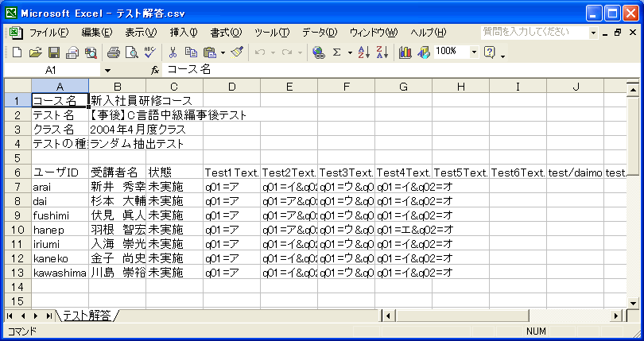Go to previous sheet tab navigation button
Screen dimensions: 644x341
23,316
